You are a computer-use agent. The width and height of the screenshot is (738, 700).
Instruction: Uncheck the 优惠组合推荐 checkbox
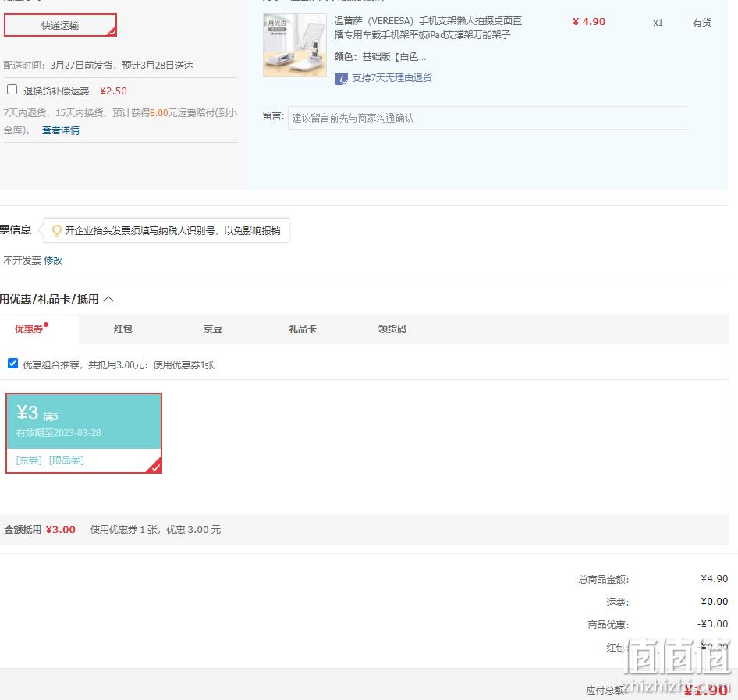12,364
